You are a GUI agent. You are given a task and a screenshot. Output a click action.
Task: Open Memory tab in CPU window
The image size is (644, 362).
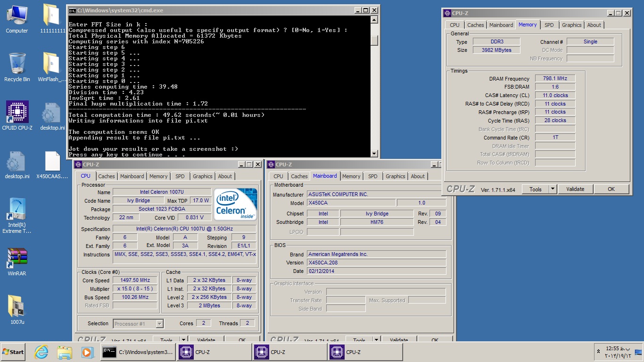(158, 176)
